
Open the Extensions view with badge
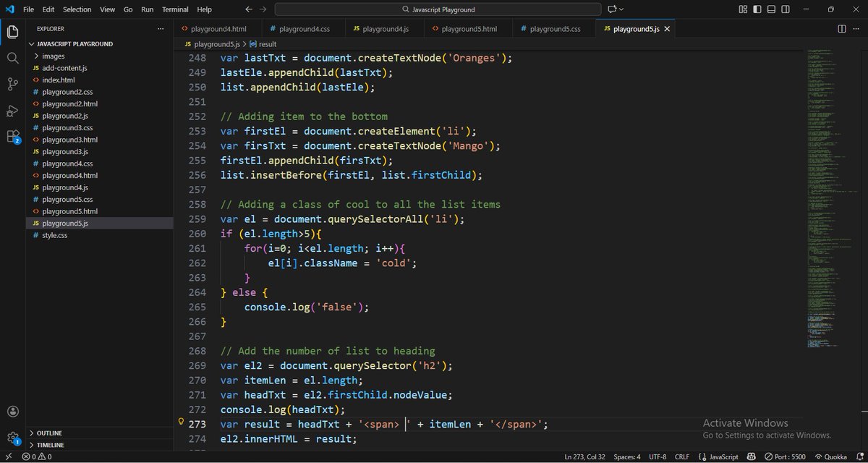click(x=12, y=136)
